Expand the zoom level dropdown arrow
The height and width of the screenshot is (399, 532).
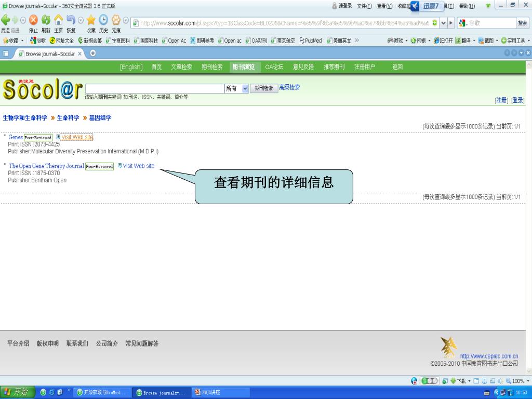tap(528, 381)
